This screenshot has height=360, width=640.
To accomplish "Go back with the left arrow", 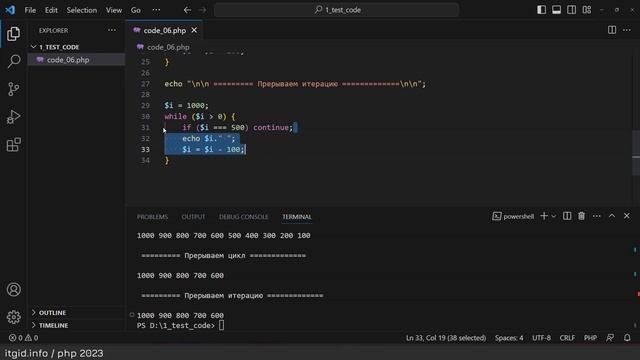I will tap(187, 10).
